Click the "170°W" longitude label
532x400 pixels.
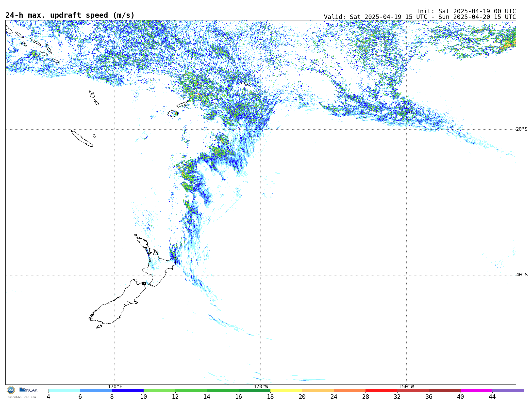pos(261,387)
